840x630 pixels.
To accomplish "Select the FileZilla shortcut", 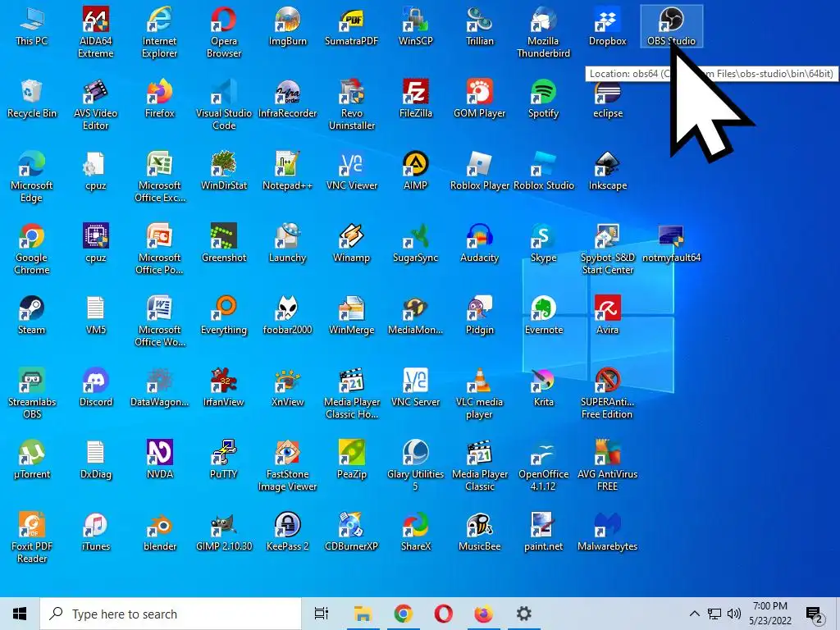I will pos(416,98).
